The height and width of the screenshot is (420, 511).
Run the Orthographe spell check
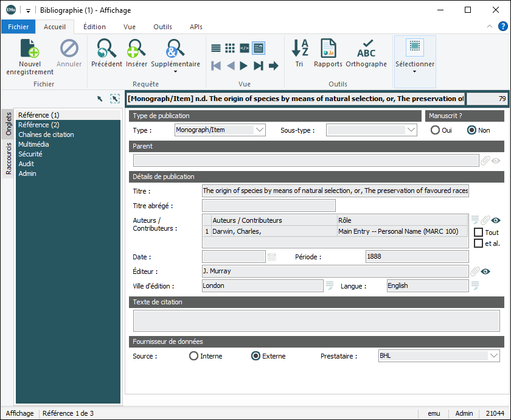pos(366,49)
